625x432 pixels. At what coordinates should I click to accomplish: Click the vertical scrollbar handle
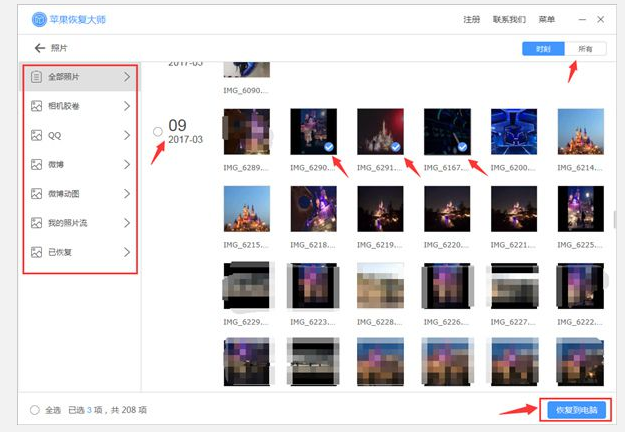(615, 220)
